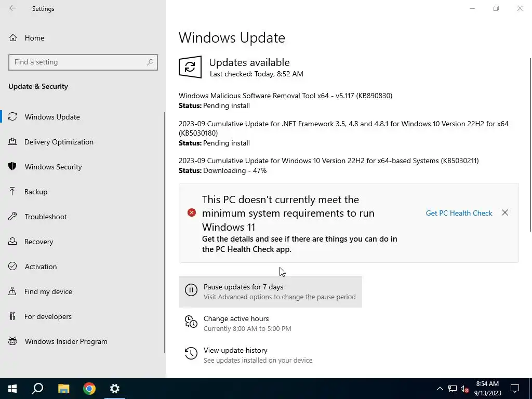Select the Activation checkmark icon
Screen dimensions: 532x399
(12, 267)
